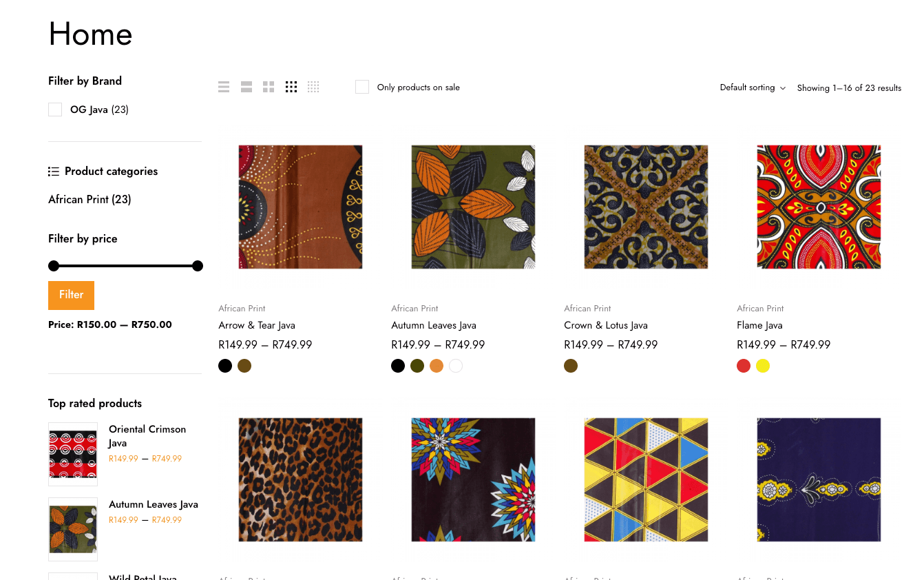Click the minimum price slider handle
Viewport: 924px width, 580px height.
(x=54, y=266)
